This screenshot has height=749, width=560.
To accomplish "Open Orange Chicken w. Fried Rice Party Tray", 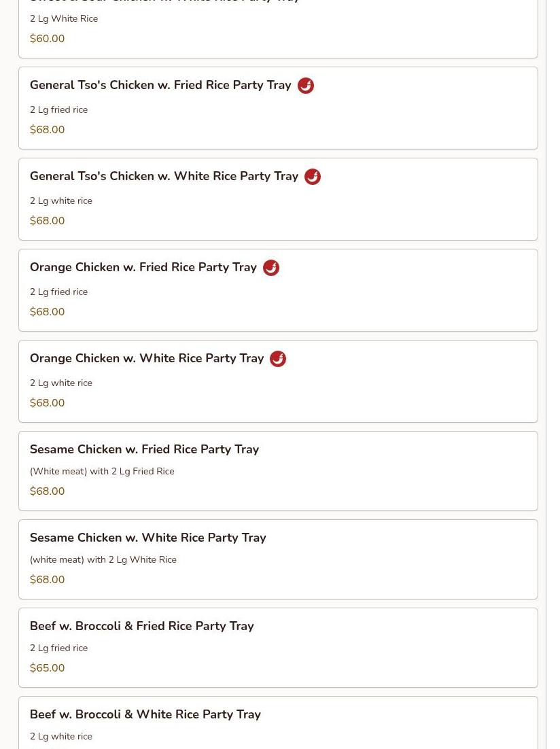I will pyautogui.click(x=143, y=268).
